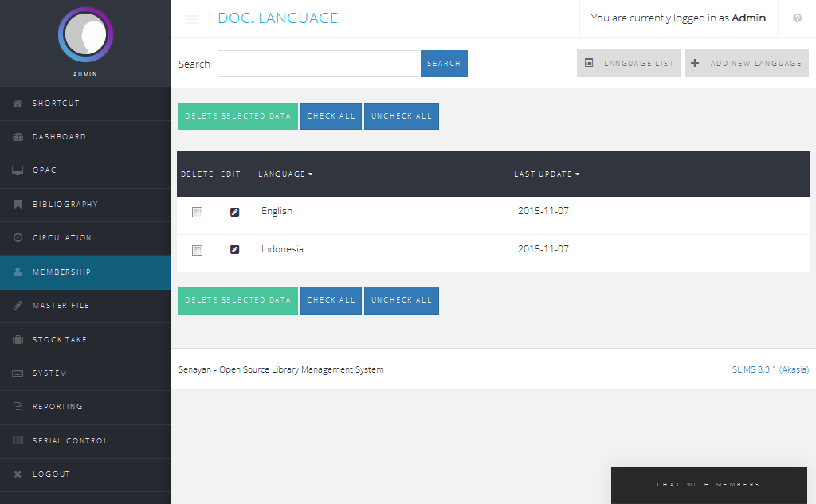
Task: Sort by the Language column header
Action: [x=285, y=174]
